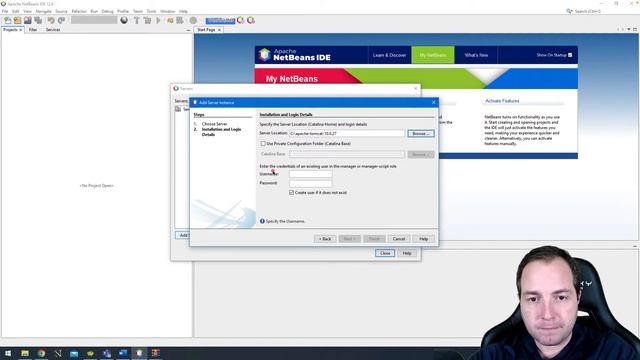
Task: Uncheck Create user if it does not exist
Action: coord(291,192)
